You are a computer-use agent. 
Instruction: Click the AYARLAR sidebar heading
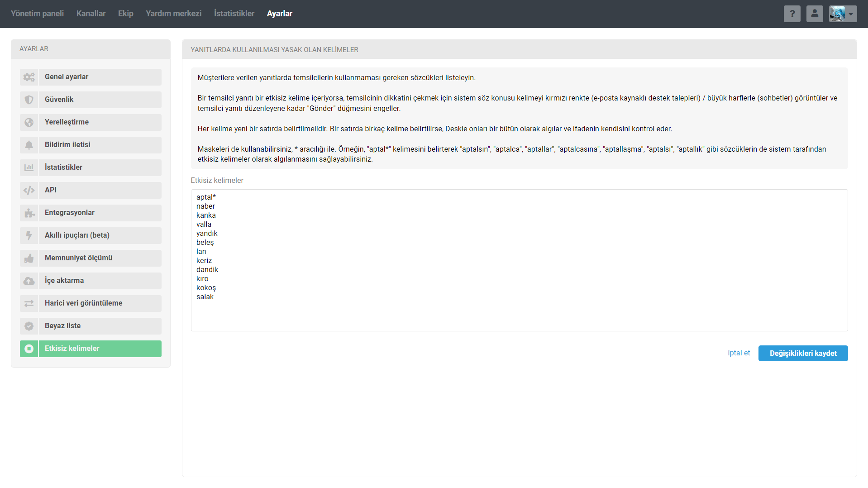pyautogui.click(x=34, y=49)
